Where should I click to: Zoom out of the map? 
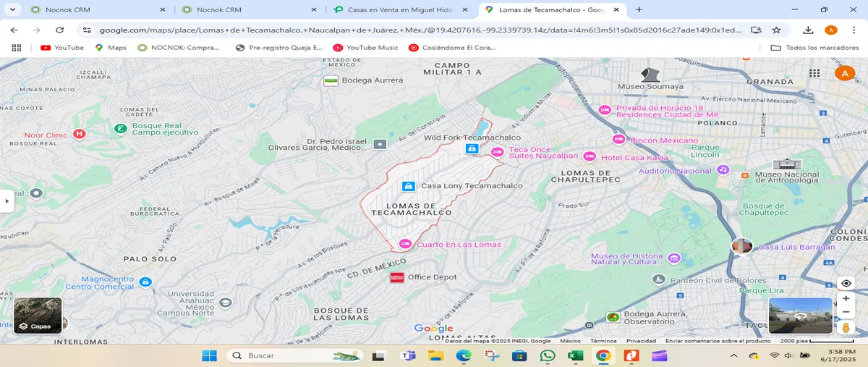coord(846,312)
